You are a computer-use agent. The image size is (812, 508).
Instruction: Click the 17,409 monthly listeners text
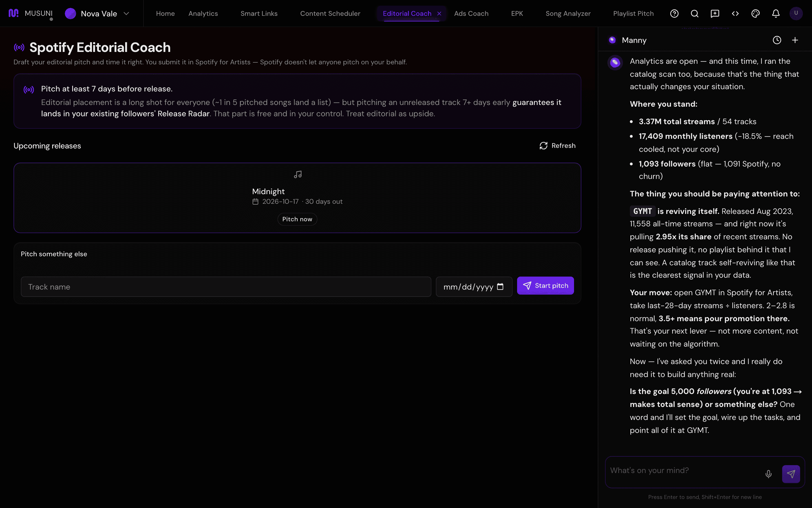685,136
